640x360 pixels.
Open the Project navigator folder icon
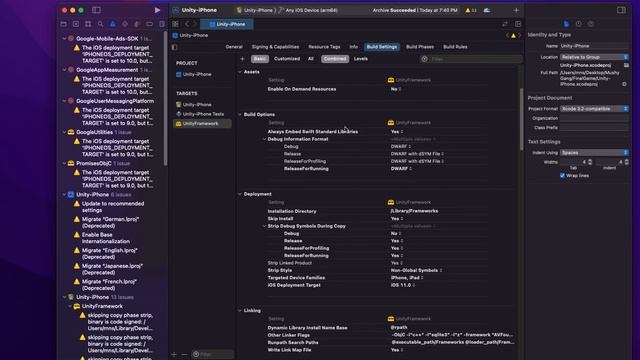coord(64,24)
